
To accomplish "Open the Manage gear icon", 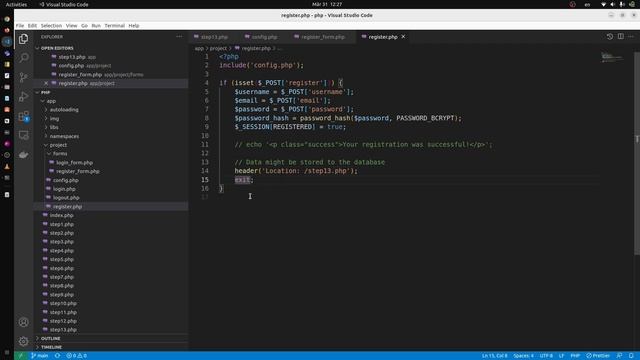I will (24, 341).
